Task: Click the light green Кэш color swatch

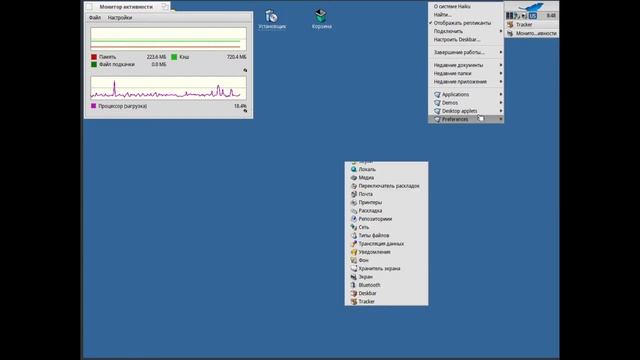Action: pyautogui.click(x=174, y=57)
